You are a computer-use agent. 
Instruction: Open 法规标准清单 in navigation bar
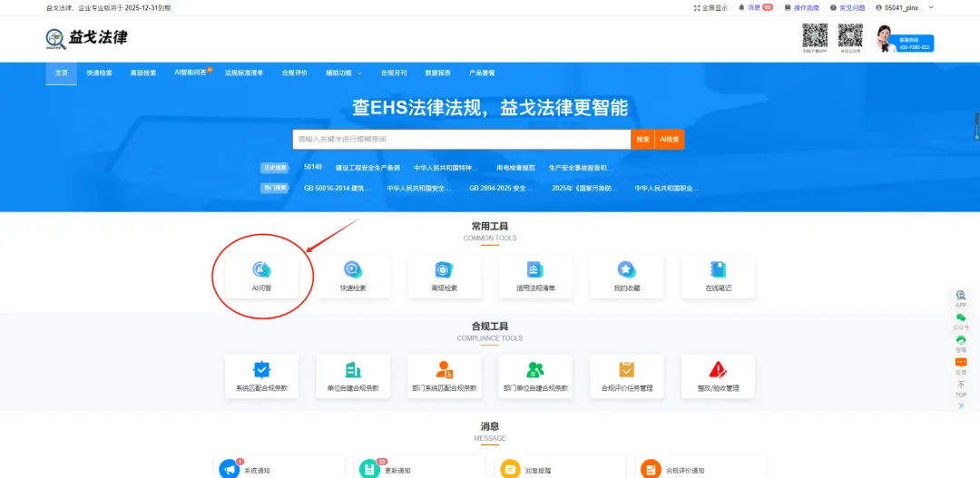point(244,73)
